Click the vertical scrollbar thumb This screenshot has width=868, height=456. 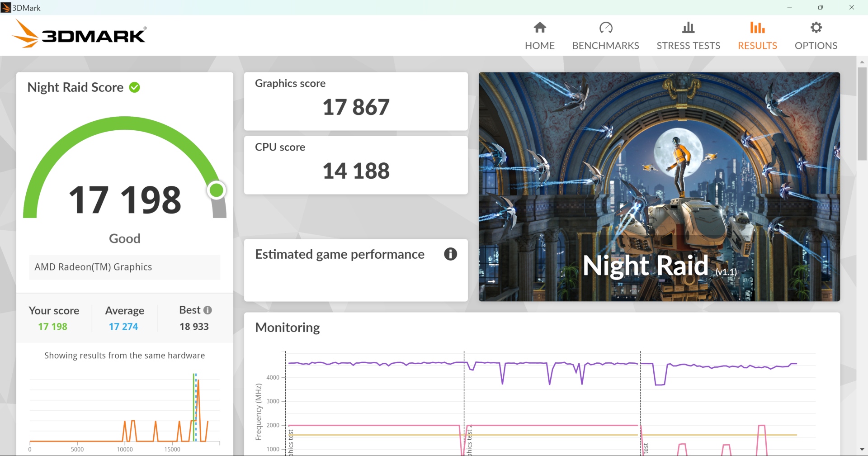click(862, 113)
